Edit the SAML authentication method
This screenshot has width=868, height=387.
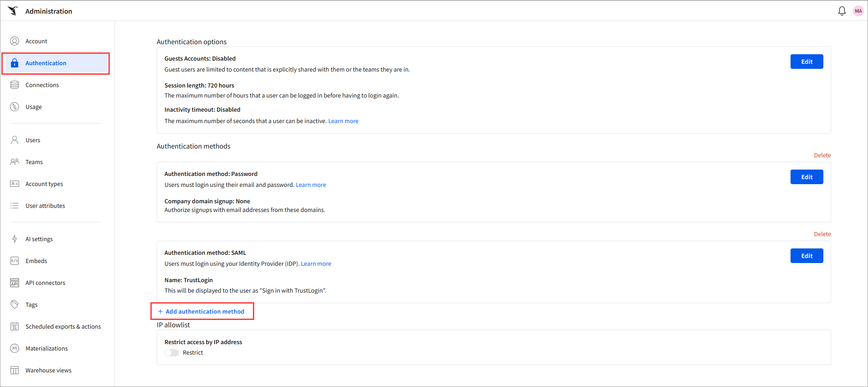tap(806, 256)
